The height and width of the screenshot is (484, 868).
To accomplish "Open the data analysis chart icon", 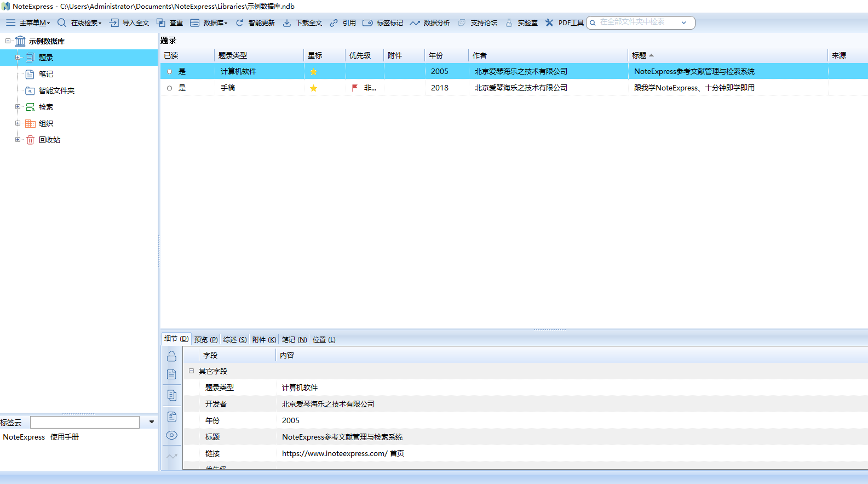I will pyautogui.click(x=415, y=22).
